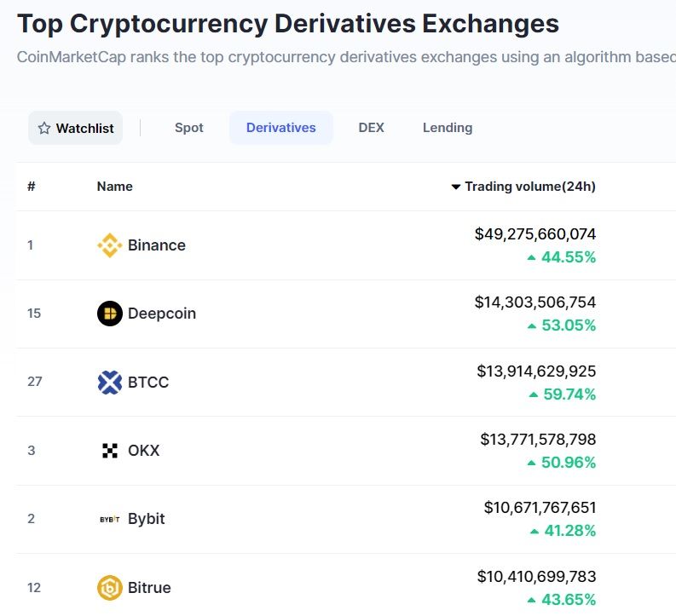Sort by Trading volume(24h) arrow
The height and width of the screenshot is (616, 676).
456,187
